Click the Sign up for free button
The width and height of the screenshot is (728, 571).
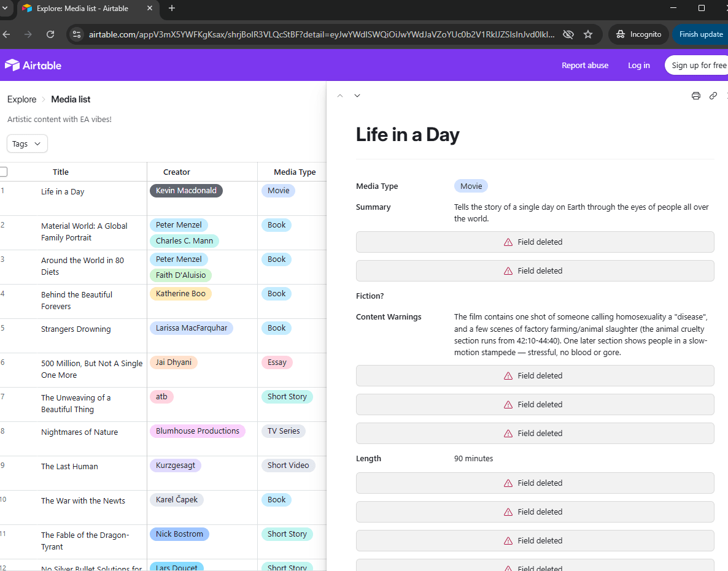(698, 65)
